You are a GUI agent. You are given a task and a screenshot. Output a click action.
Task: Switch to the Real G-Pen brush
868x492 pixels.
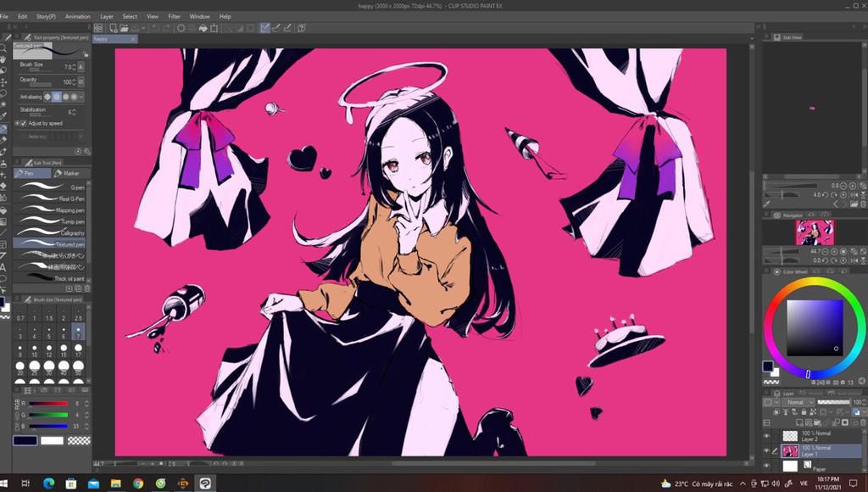coord(51,198)
